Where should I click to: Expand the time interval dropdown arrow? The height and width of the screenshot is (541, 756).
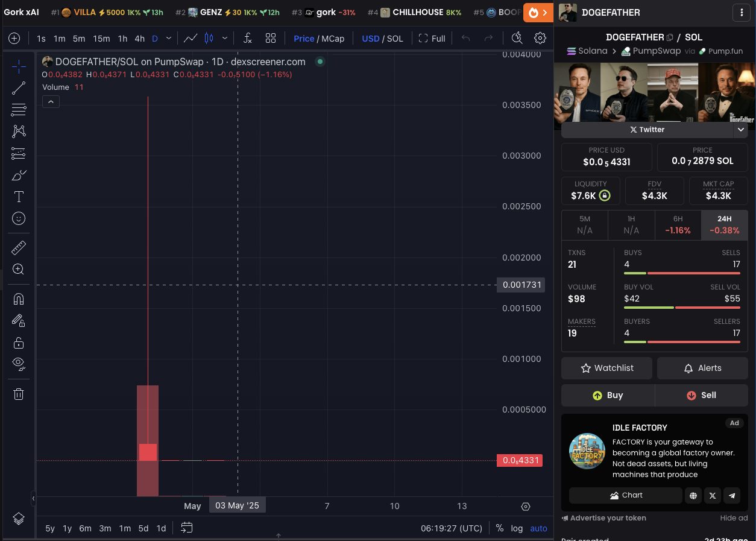point(169,39)
